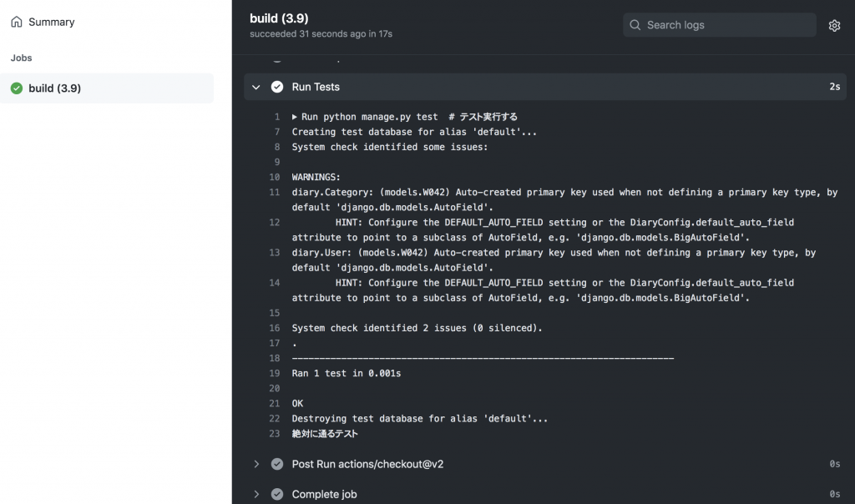Image resolution: width=855 pixels, height=504 pixels.
Task: Click the Run Tests step title
Action: 315,87
